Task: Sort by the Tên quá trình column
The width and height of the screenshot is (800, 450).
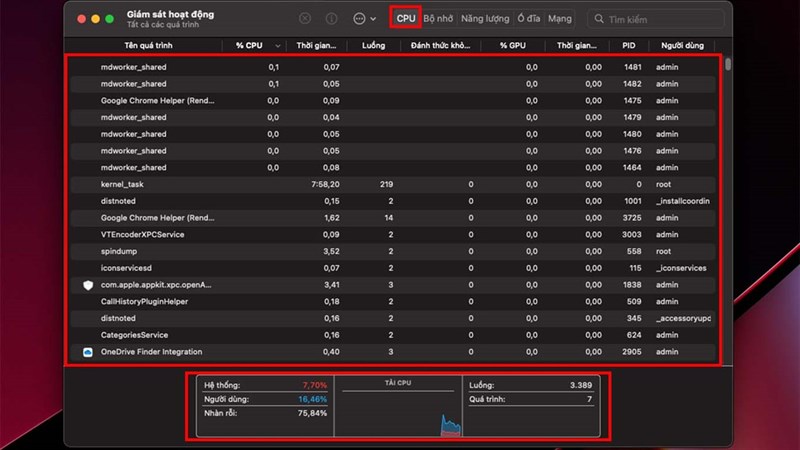Action: (150, 46)
